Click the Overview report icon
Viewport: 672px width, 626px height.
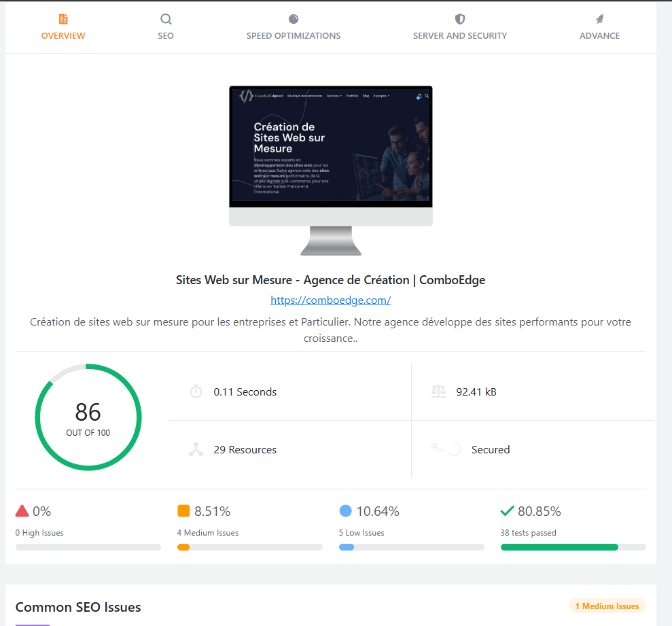(x=63, y=19)
